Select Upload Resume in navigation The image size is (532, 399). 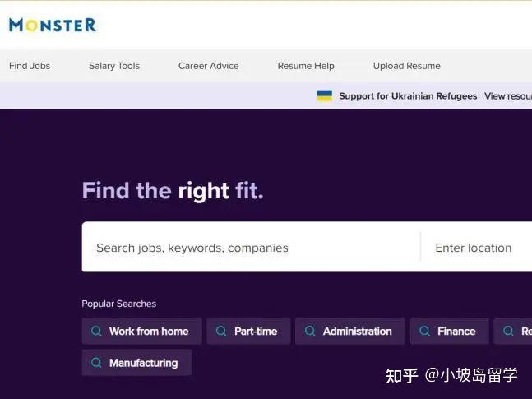click(x=407, y=66)
